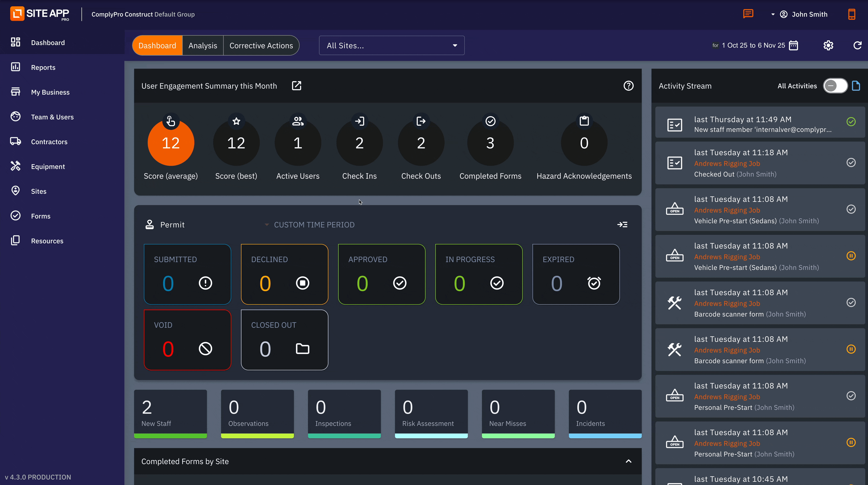
Task: Click the orange Score (average) circle
Action: pos(171,143)
